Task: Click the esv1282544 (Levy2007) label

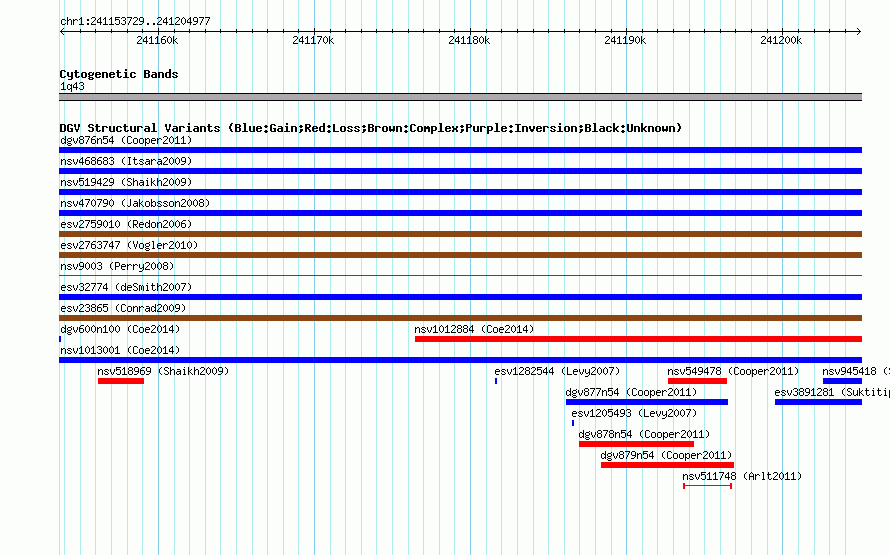Action: click(x=557, y=371)
